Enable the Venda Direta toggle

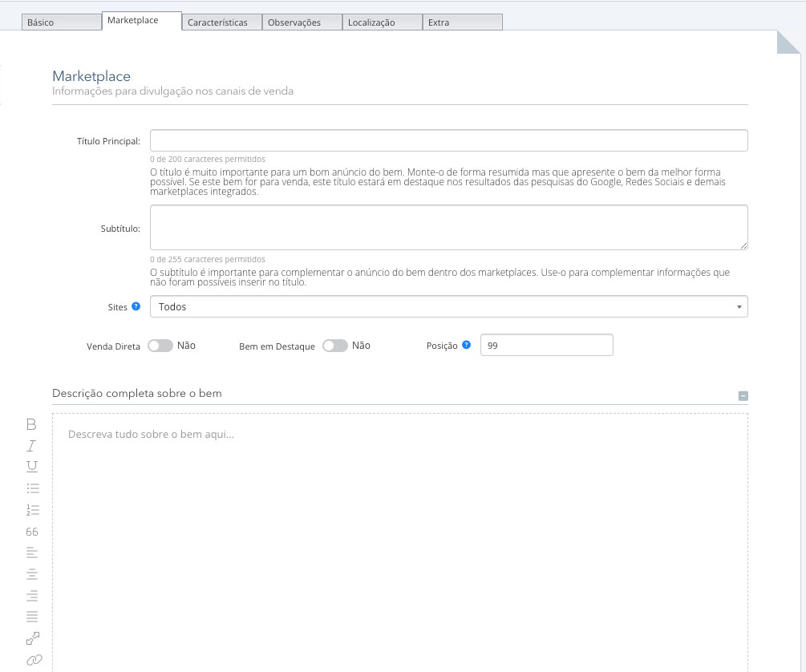click(x=159, y=345)
